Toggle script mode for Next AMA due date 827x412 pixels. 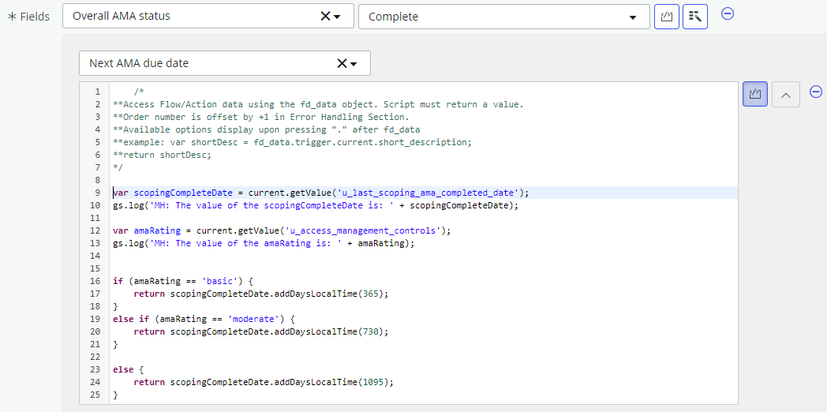click(755, 94)
